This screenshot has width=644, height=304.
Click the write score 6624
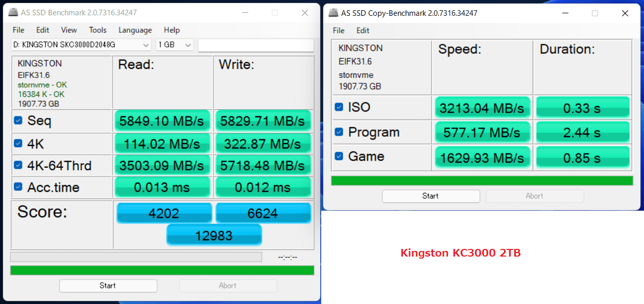point(263,213)
